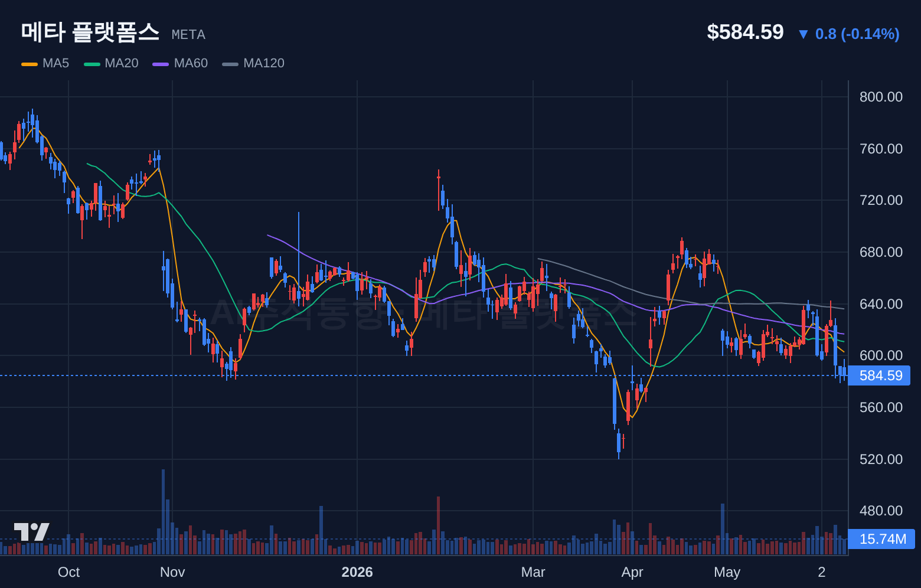Screen dimensions: 921x588
Task: Click the MA60 purple legend swatch
Action: [x=161, y=64]
